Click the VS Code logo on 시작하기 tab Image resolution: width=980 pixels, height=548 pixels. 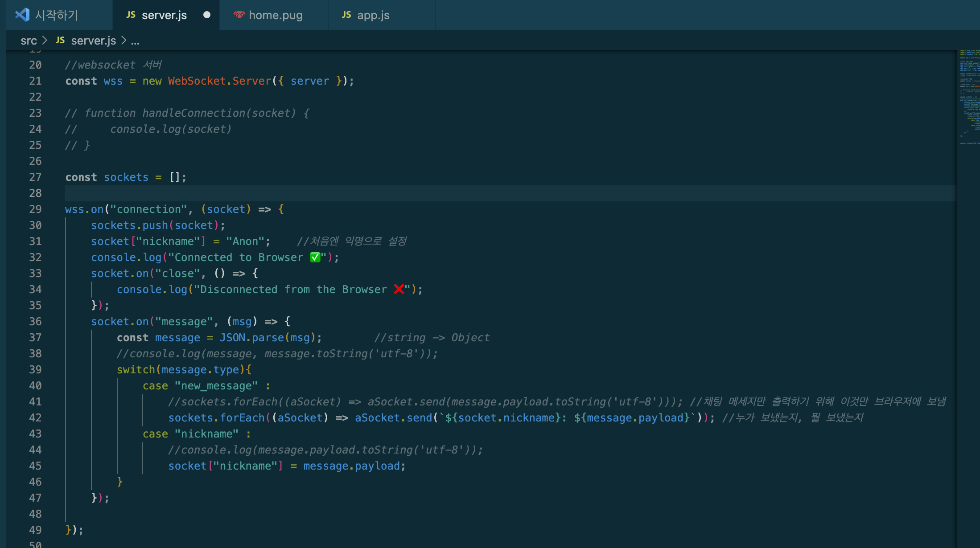(22, 15)
